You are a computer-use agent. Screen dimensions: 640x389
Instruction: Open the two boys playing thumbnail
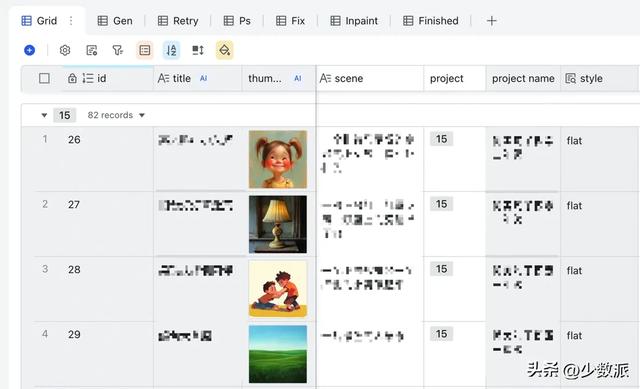[x=278, y=289]
